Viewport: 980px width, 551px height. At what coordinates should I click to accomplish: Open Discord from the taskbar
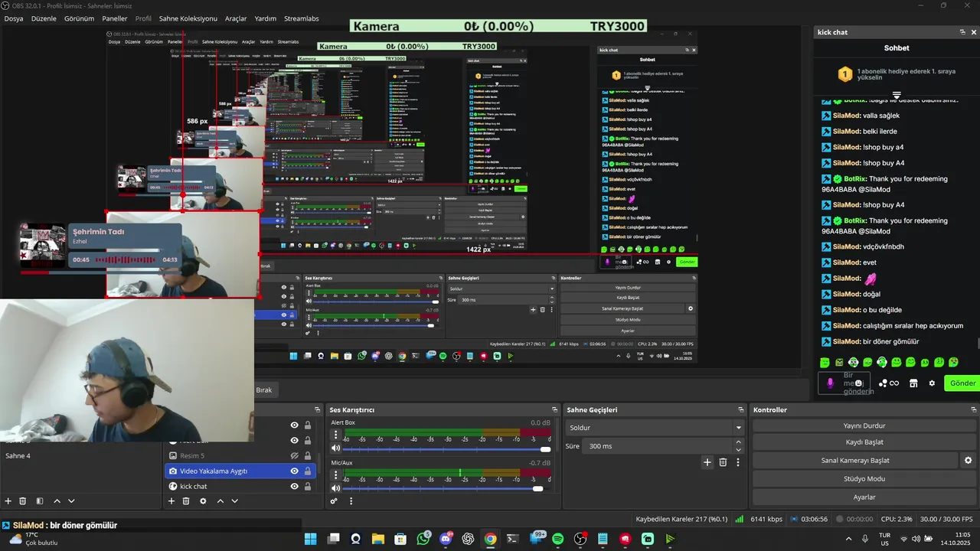pos(446,539)
